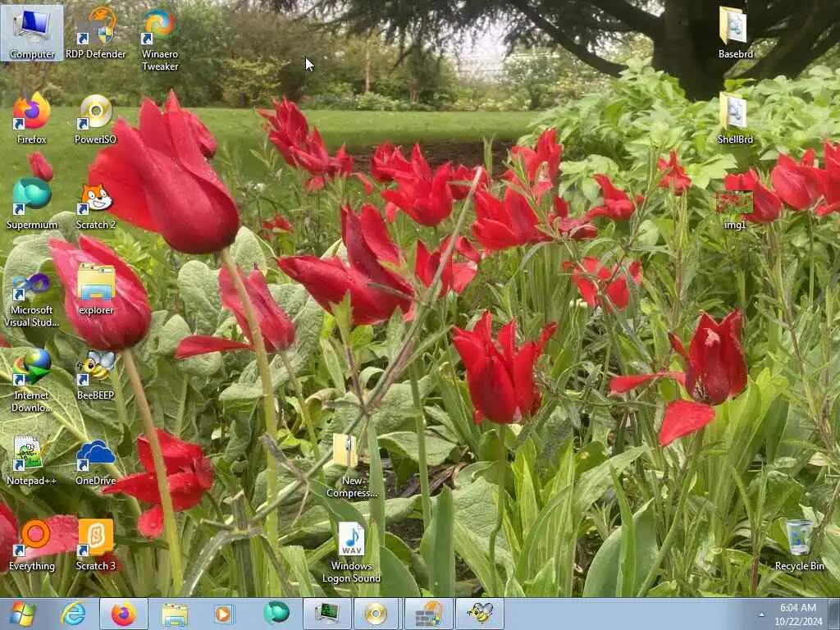
Task: Select the Firefox desktop shortcut
Action: coord(32,118)
